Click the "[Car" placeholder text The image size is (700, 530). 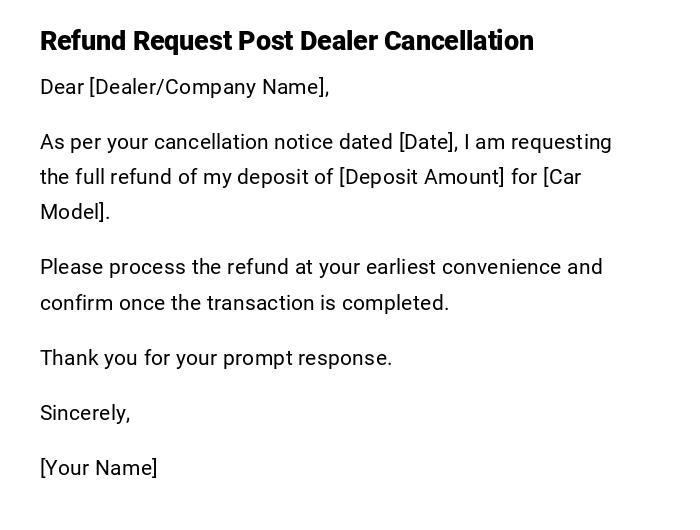click(x=562, y=177)
